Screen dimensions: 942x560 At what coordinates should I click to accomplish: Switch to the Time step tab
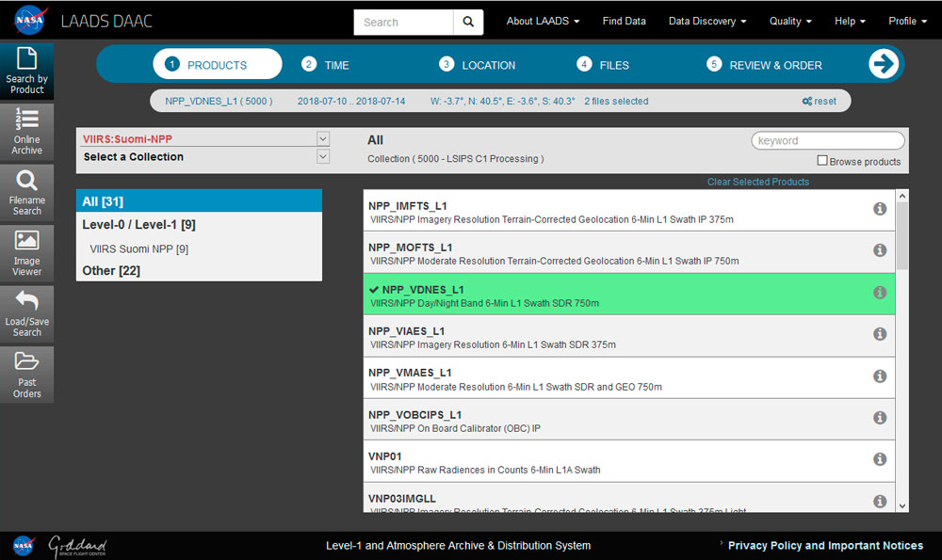pyautogui.click(x=326, y=65)
